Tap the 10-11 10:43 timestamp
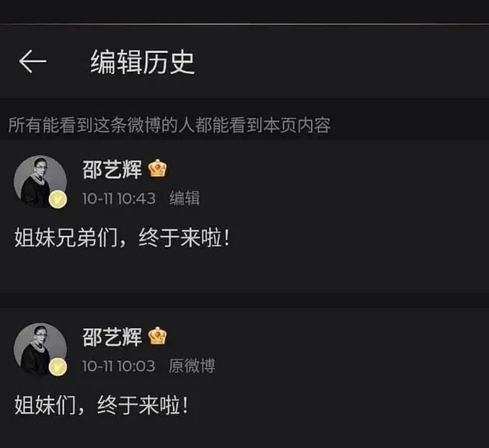Image resolution: width=489 pixels, height=448 pixels. coord(118,198)
